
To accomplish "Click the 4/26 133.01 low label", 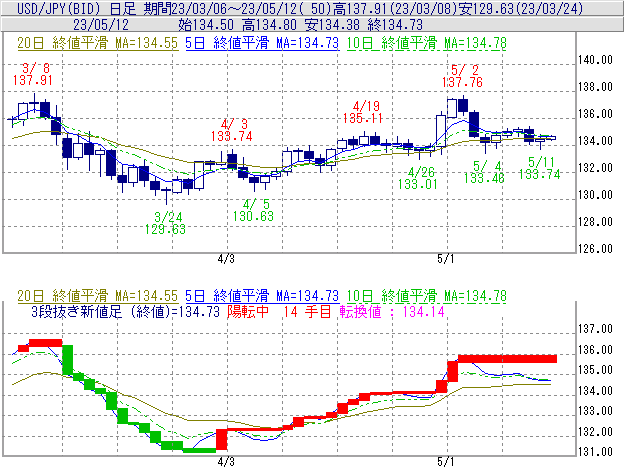I will [x=417, y=178].
